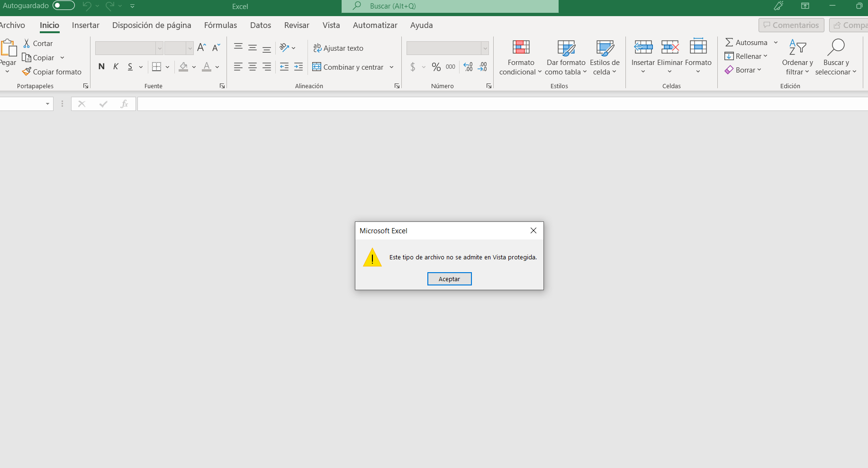Apply percent style
The width and height of the screenshot is (868, 468).
tap(436, 67)
